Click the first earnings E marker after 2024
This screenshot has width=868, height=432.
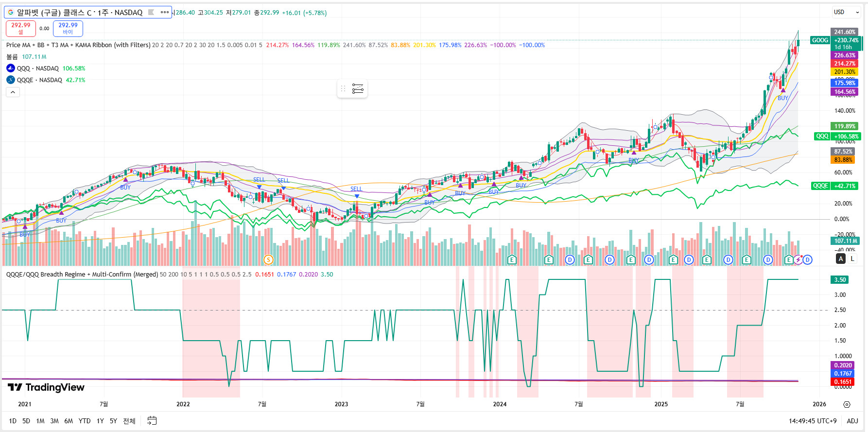511,259
